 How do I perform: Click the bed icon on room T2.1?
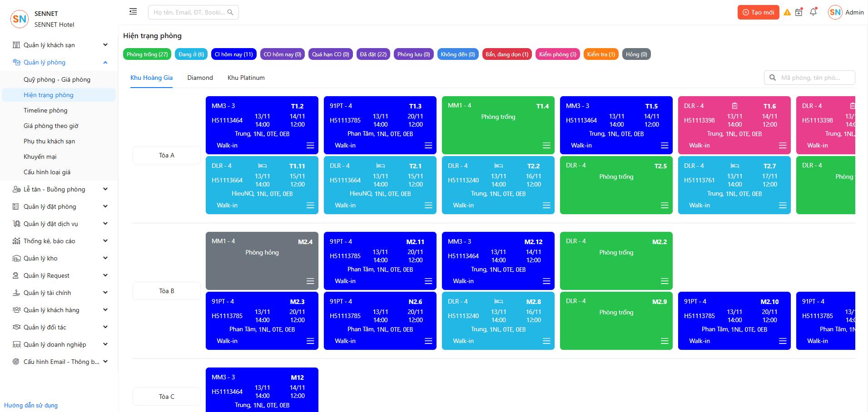click(x=381, y=166)
